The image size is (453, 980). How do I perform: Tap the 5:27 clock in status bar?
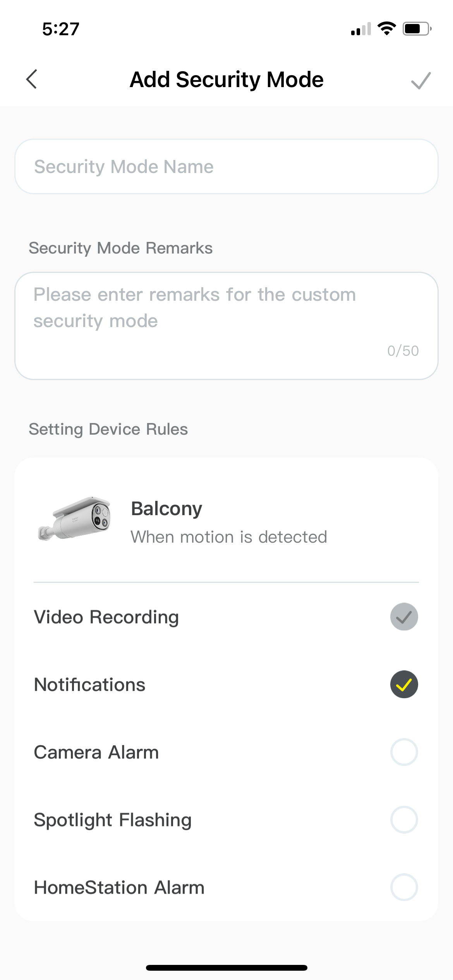(61, 29)
